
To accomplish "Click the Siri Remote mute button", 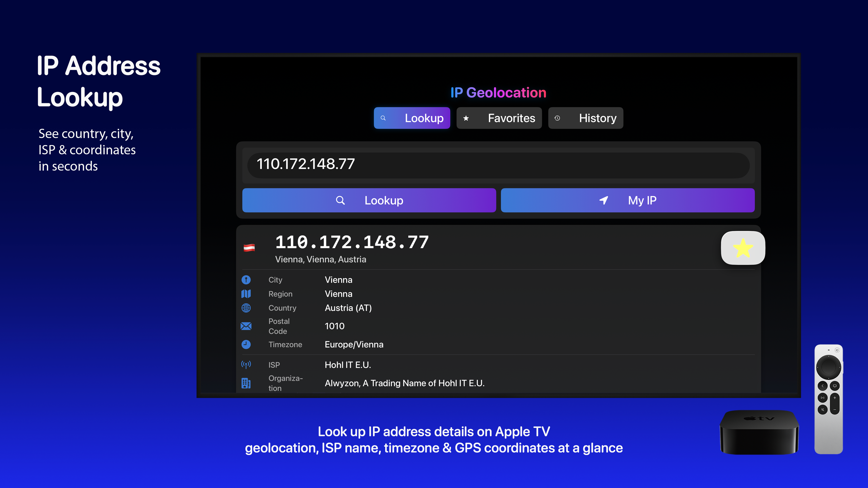I will pyautogui.click(x=823, y=410).
